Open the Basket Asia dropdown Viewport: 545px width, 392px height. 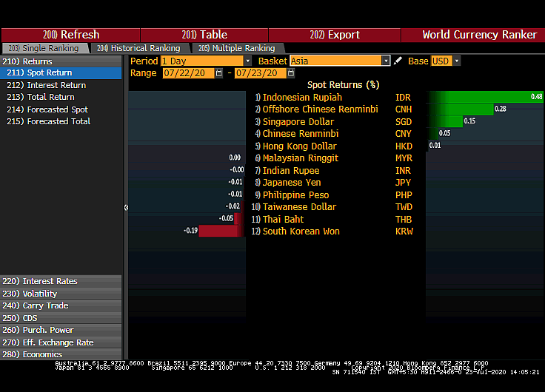[386, 61]
